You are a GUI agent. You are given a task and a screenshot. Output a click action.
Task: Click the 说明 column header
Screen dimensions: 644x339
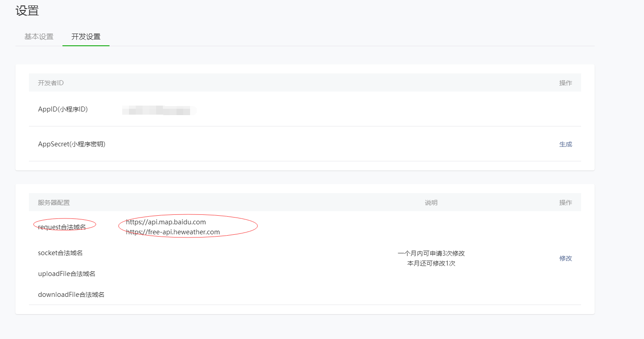(x=431, y=203)
